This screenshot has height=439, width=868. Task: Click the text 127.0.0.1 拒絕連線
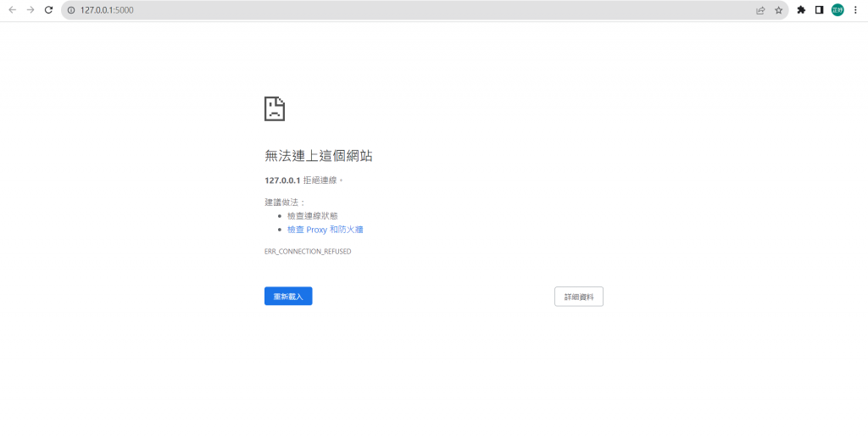pos(304,181)
